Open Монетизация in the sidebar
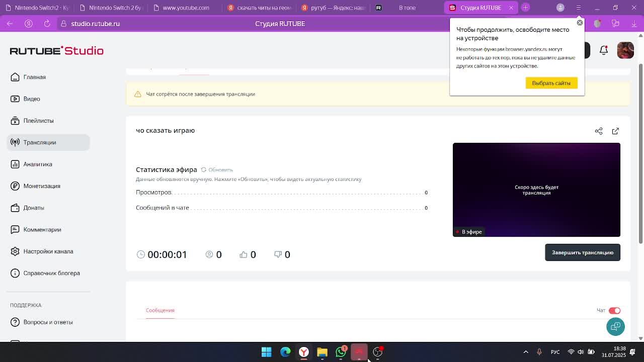This screenshot has height=362, width=644. tap(48, 186)
